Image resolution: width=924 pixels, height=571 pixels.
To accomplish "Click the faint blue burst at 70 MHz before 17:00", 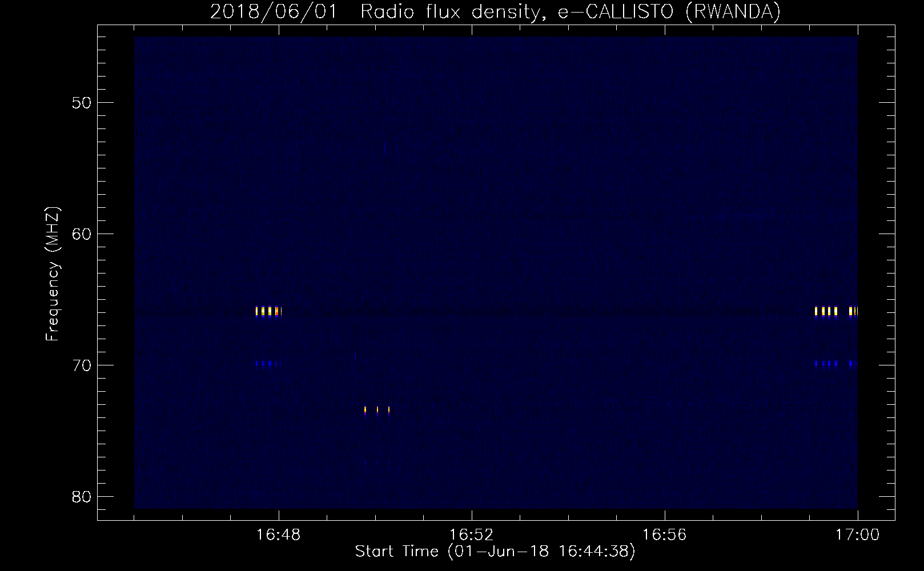I will [836, 363].
